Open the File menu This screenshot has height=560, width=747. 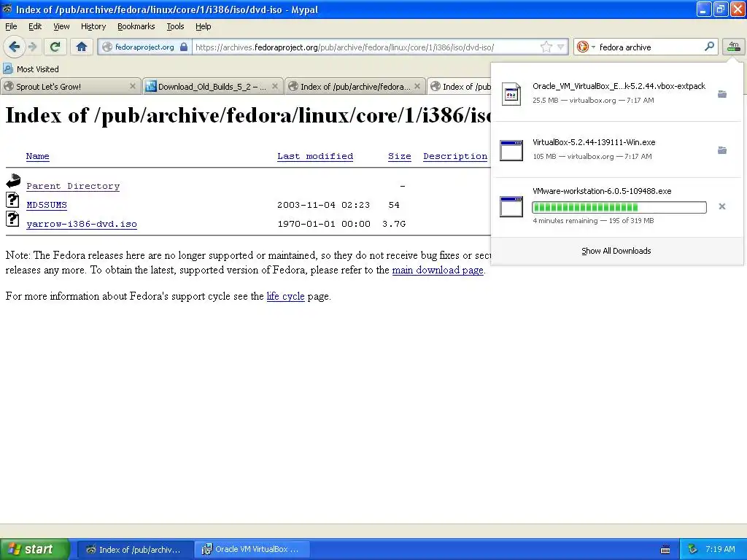click(11, 26)
